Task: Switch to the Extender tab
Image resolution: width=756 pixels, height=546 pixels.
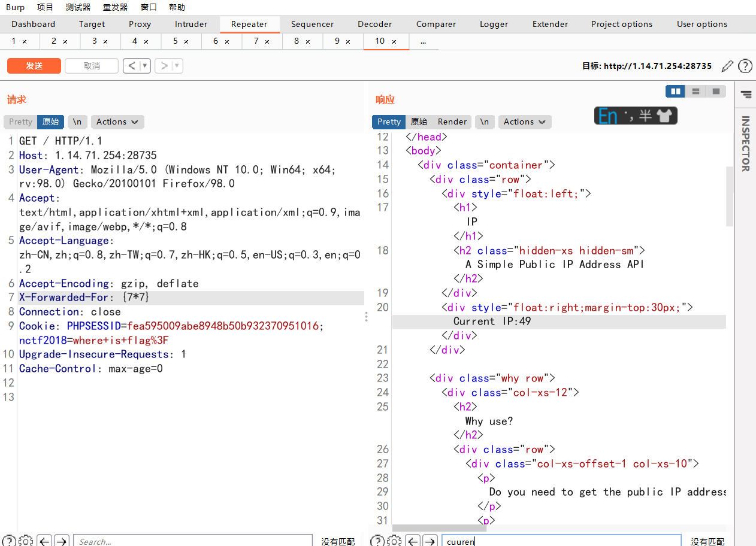Action: click(550, 24)
